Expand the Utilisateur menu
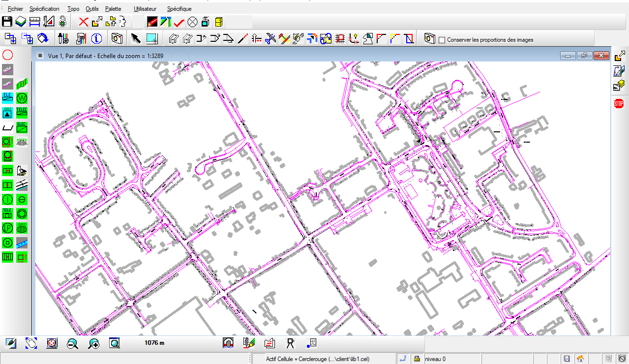Screen dimensions: 629x364 (x=145, y=9)
